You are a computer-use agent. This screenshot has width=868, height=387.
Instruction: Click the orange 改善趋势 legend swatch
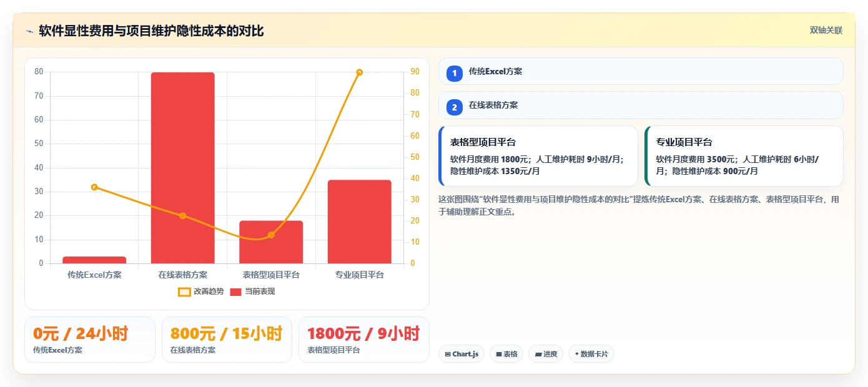(x=184, y=291)
